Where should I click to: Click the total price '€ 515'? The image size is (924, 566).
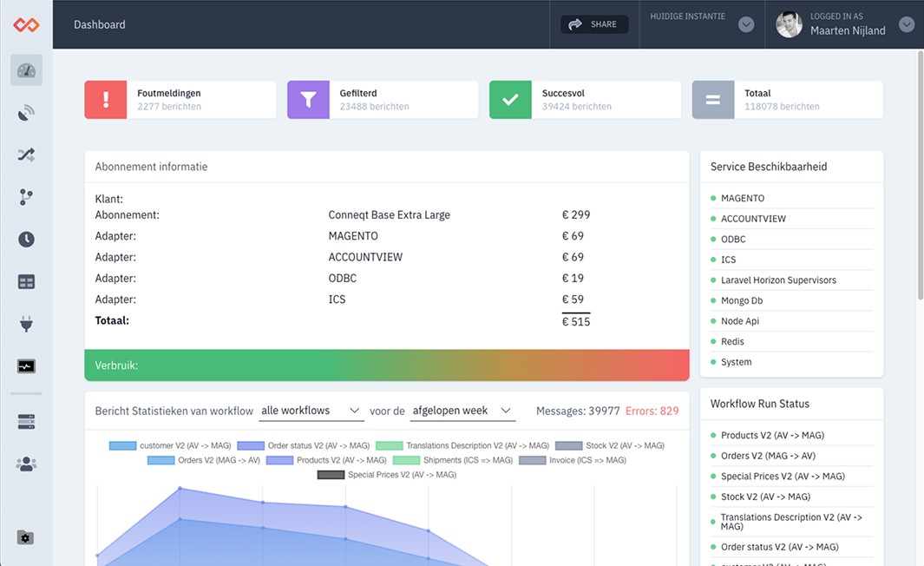click(x=576, y=321)
